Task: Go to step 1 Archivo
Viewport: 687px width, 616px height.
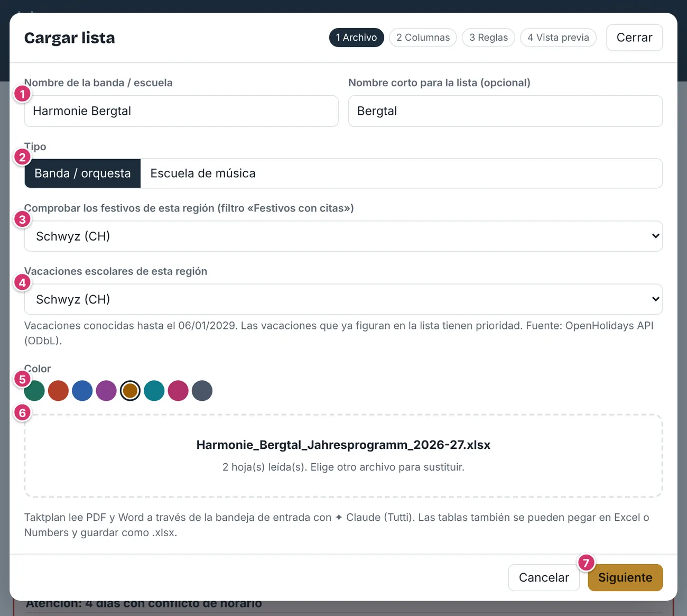Action: click(357, 38)
